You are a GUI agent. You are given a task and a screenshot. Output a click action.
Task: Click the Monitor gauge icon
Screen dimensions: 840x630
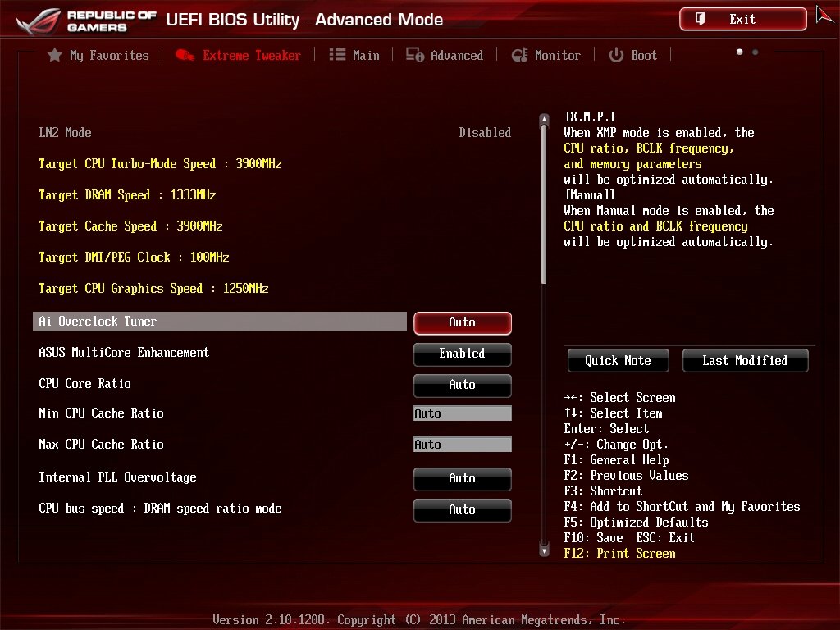(x=519, y=55)
